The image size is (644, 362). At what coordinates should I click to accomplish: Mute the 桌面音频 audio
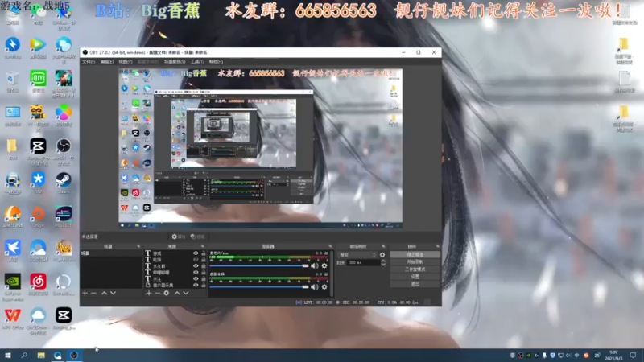315,287
